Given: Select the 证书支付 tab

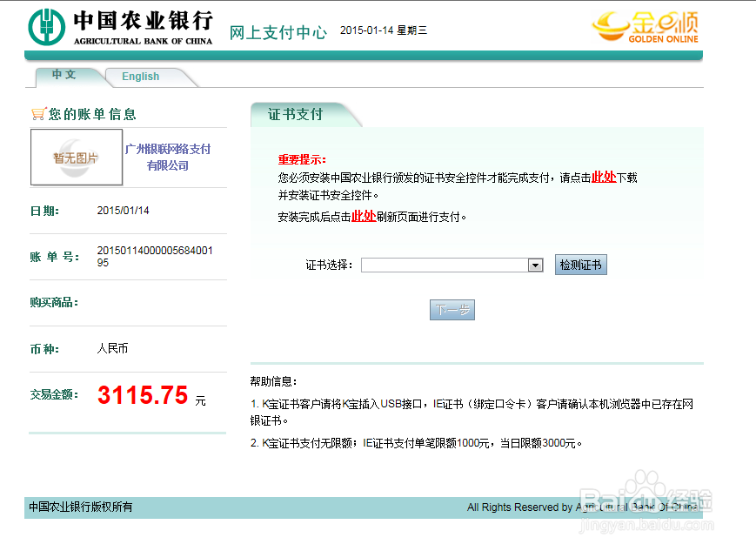Looking at the screenshot, I should 295,114.
